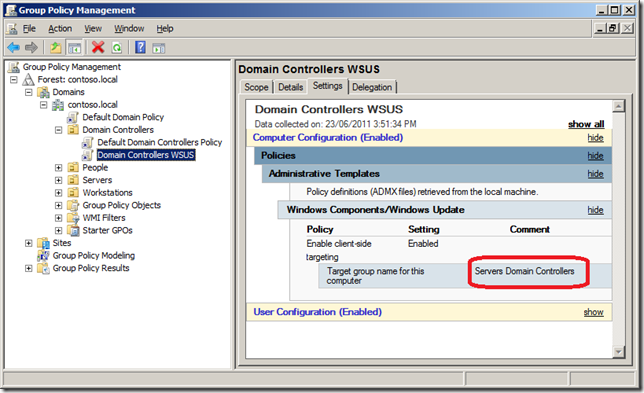Open the View menu

[x=93, y=28]
